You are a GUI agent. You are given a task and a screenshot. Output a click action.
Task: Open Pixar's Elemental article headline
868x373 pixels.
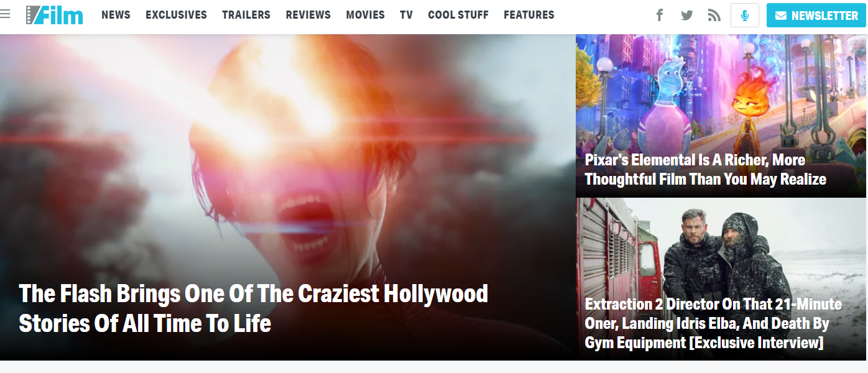pos(706,170)
